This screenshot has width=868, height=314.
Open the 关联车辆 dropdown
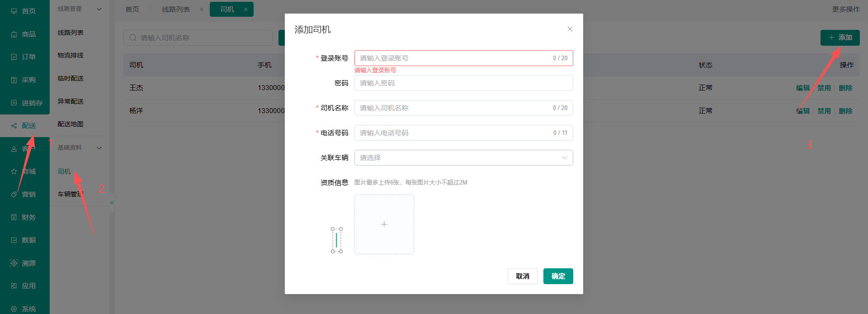point(463,157)
